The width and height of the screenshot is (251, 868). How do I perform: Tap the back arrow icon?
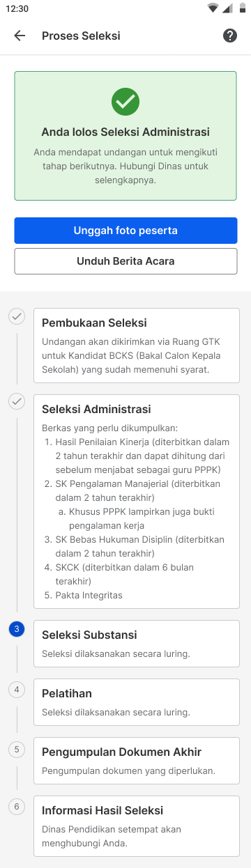[x=20, y=36]
